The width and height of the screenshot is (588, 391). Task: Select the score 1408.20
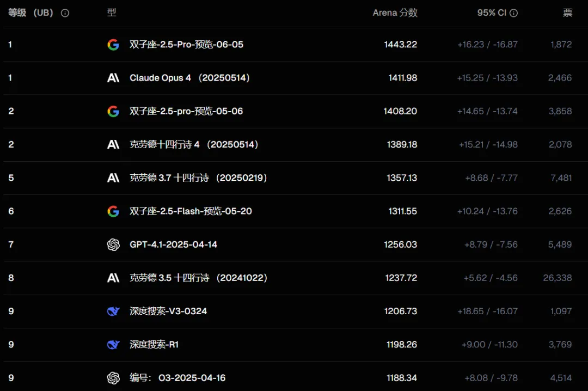[x=400, y=112]
